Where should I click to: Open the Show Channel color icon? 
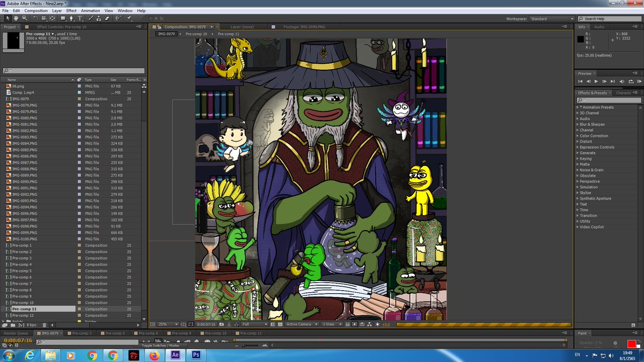tap(236, 324)
